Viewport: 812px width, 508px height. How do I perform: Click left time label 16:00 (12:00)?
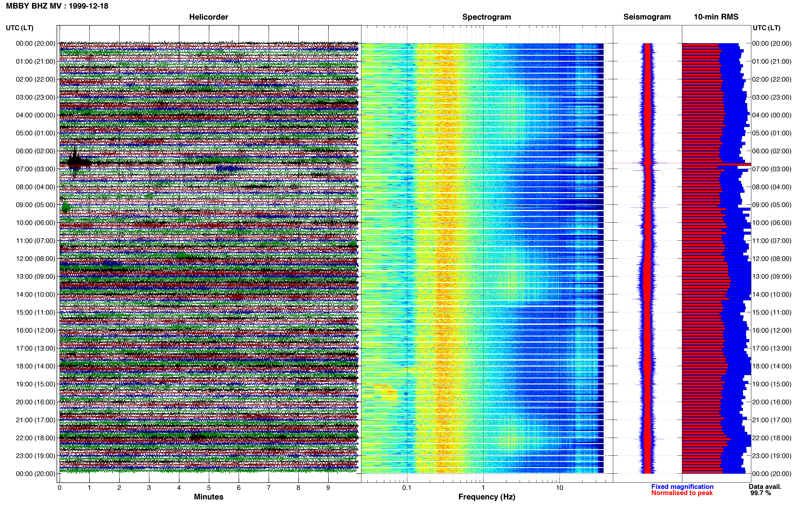pyautogui.click(x=36, y=330)
